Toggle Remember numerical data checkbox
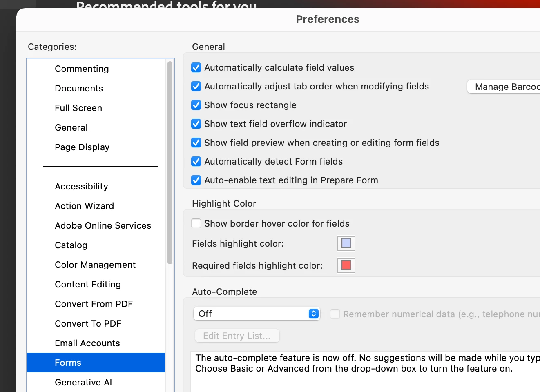Viewport: 540px width, 392px height. [x=335, y=314]
